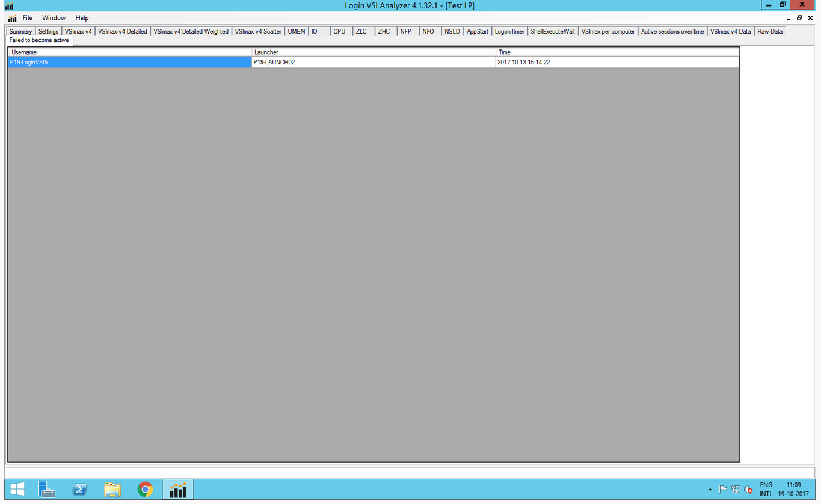Restore the inner Test LP document window
Image resolution: width=821 pixels, height=504 pixels.
tap(799, 18)
